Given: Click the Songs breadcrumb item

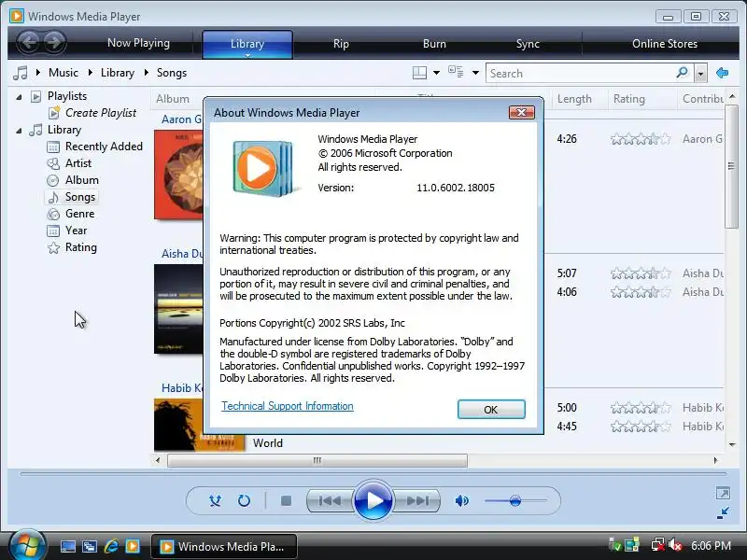Looking at the screenshot, I should pos(172,73).
